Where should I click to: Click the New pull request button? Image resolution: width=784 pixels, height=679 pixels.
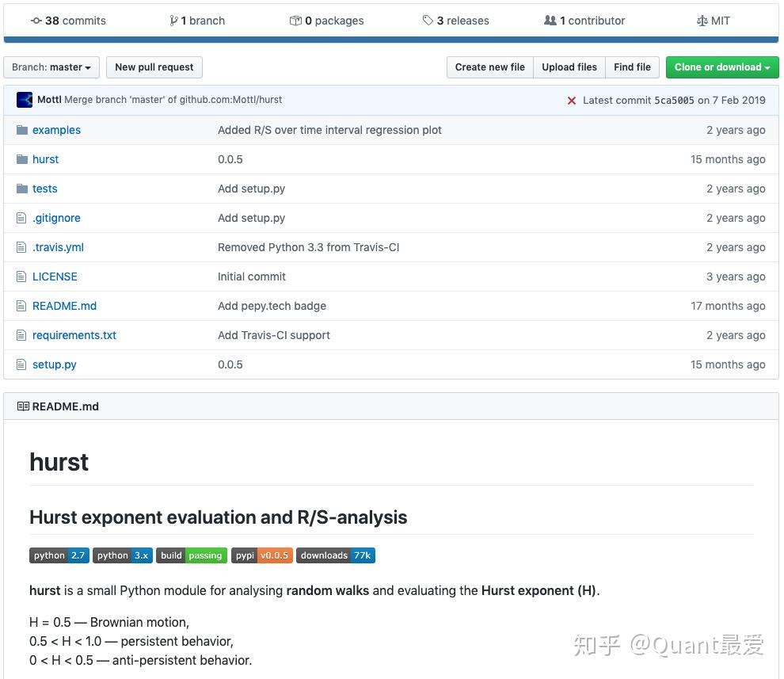point(154,67)
